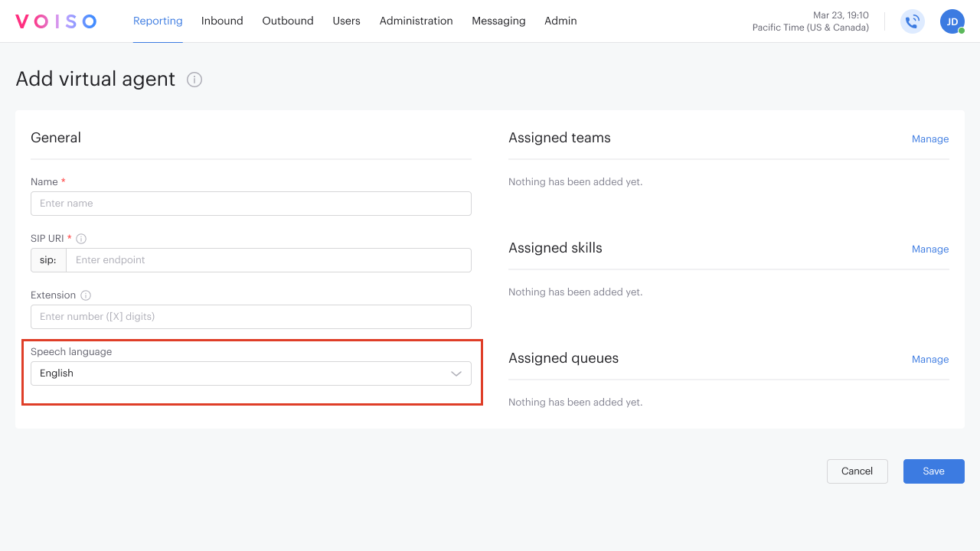
Task: Click the sip: prefix in SIP URI
Action: [x=47, y=259]
